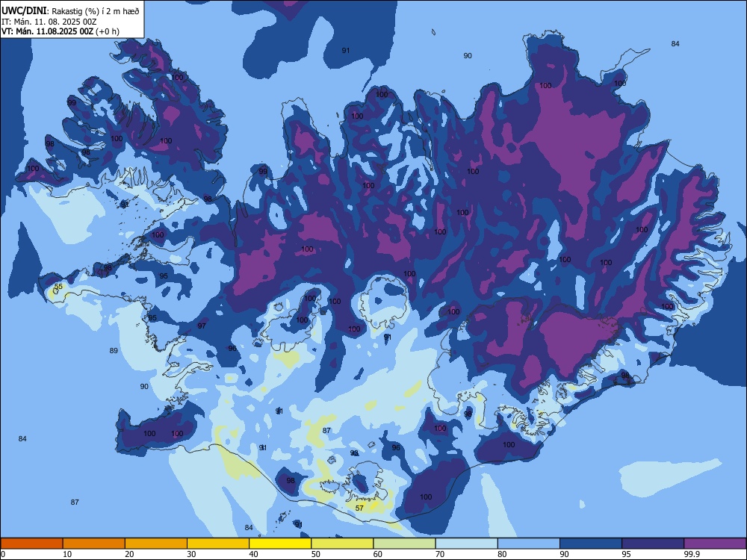
Task: Click the orange 10–20 legend swatch
Action: point(94,544)
